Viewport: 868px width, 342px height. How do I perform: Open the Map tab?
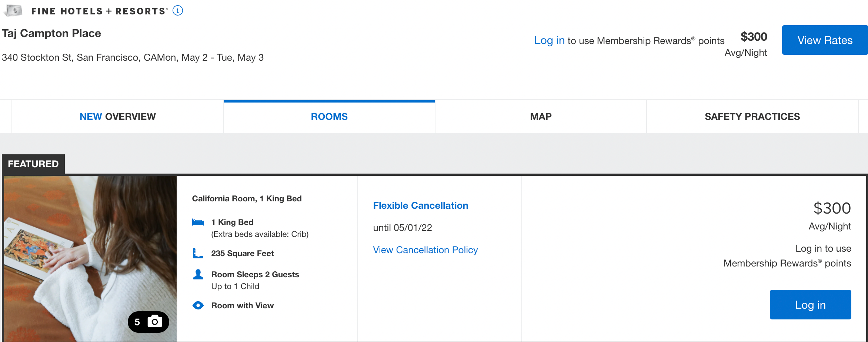[x=541, y=117]
